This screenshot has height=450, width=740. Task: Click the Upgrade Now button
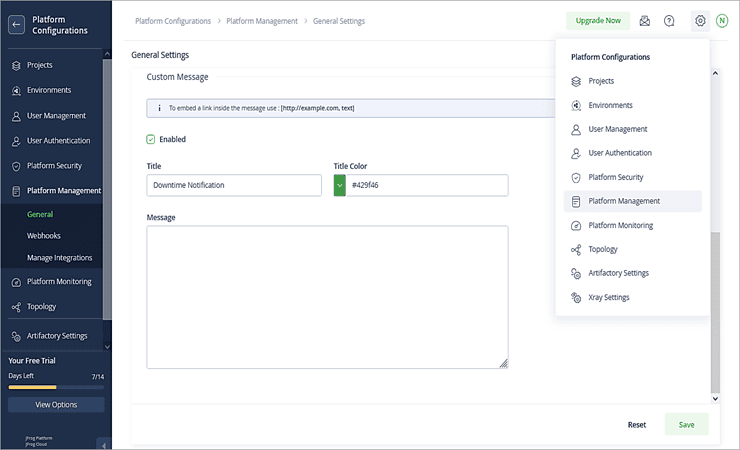598,21
